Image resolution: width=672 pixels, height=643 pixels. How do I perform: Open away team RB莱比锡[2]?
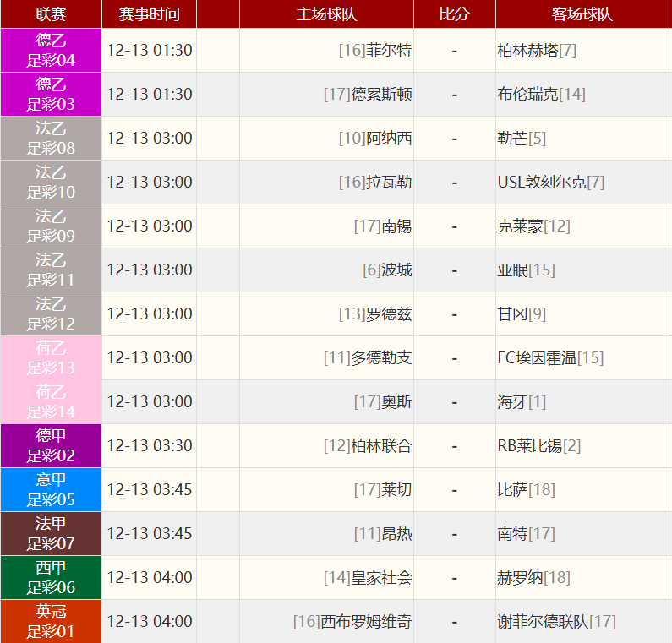[539, 445]
